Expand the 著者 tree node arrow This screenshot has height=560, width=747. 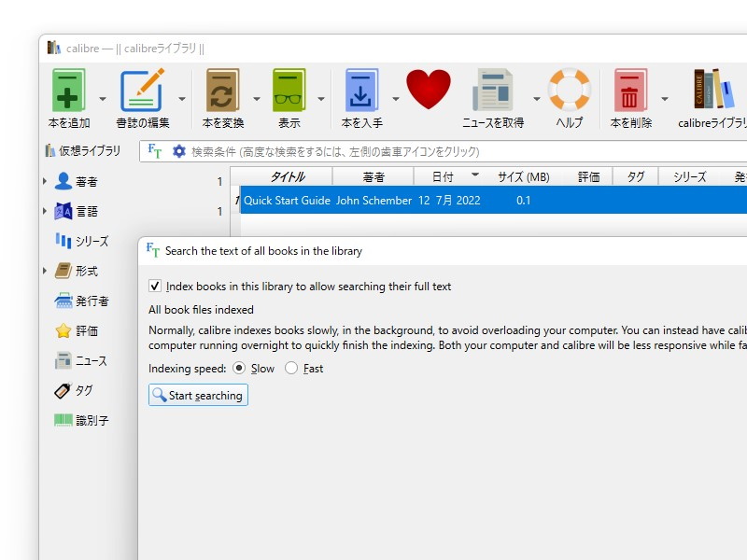tap(44, 181)
